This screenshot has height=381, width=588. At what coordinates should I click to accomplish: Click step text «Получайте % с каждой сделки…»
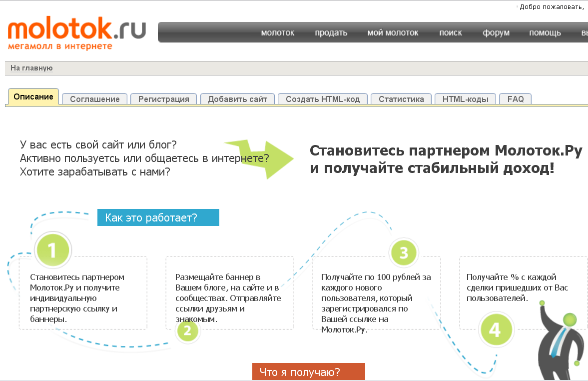pyautogui.click(x=517, y=287)
